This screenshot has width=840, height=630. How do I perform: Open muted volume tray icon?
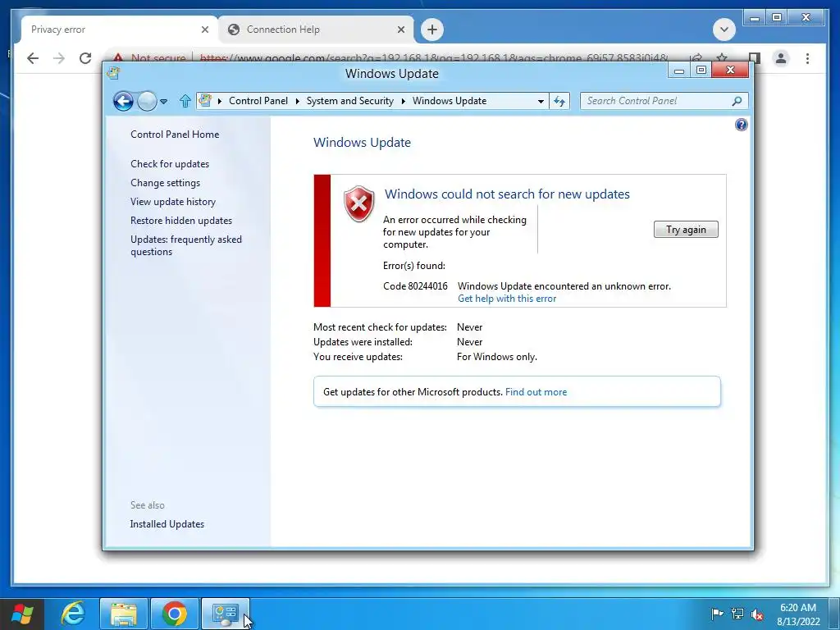(x=757, y=614)
